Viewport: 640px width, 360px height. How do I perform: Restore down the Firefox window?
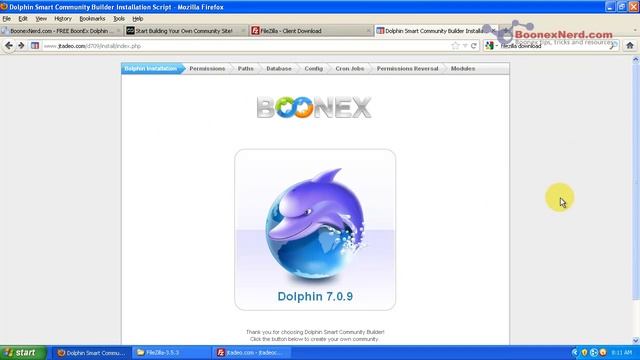click(x=622, y=7)
